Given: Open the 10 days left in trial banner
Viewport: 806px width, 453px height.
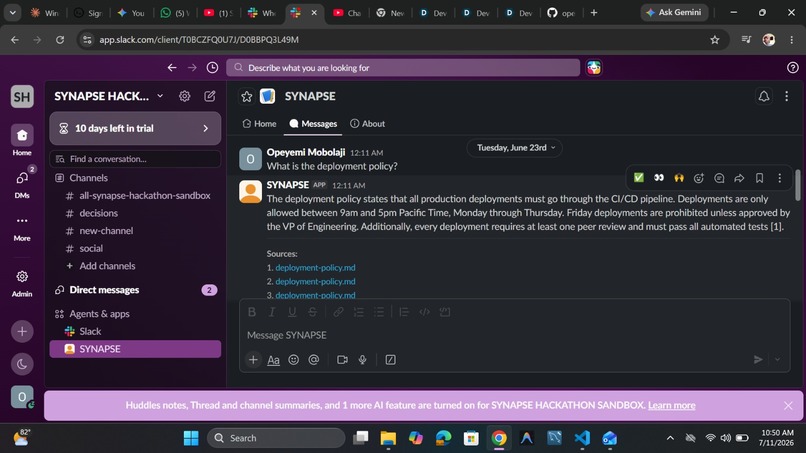Looking at the screenshot, I should [x=135, y=128].
